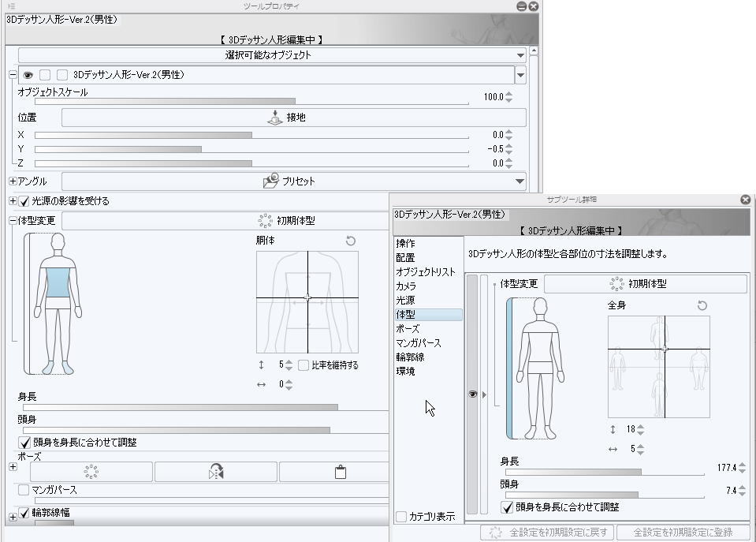Adjust the 胴体 vertical value stepper
This screenshot has height=542, width=756.
tap(289, 364)
